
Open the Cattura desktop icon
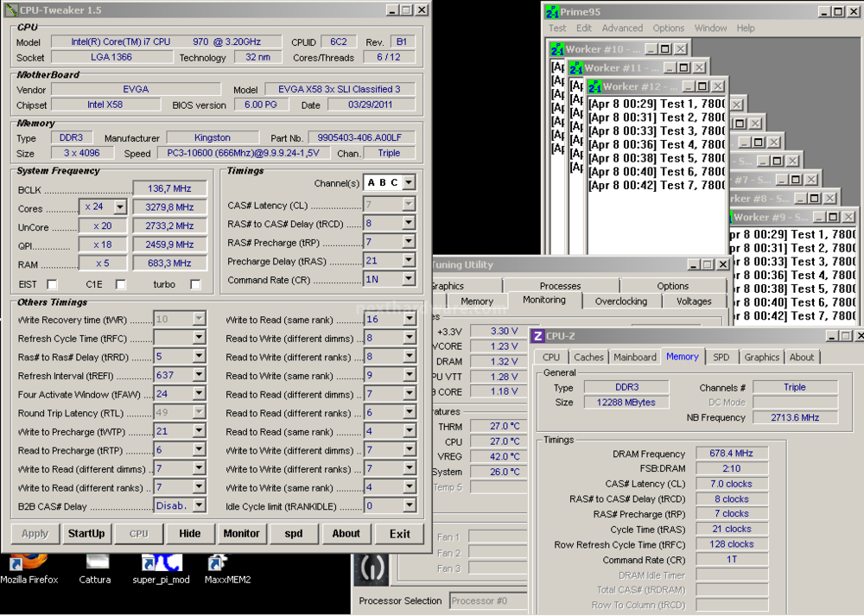coord(95,568)
